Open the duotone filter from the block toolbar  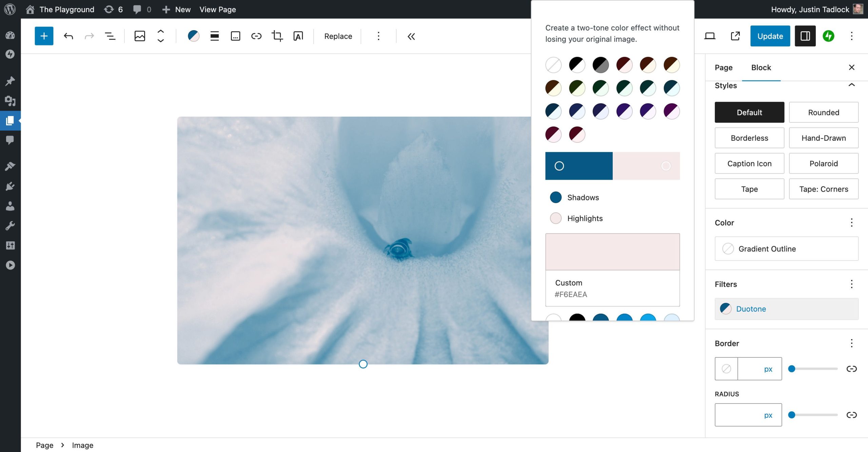pyautogui.click(x=194, y=36)
